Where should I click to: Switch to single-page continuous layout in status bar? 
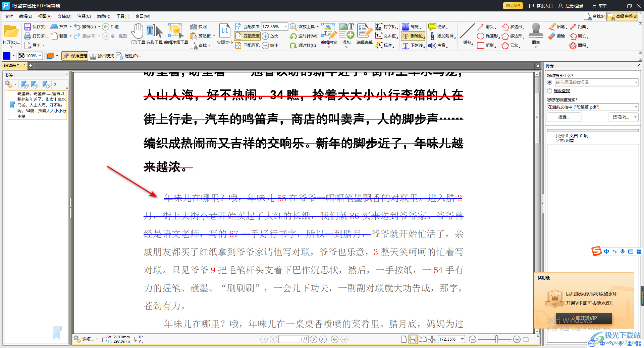pyautogui.click(x=413, y=339)
